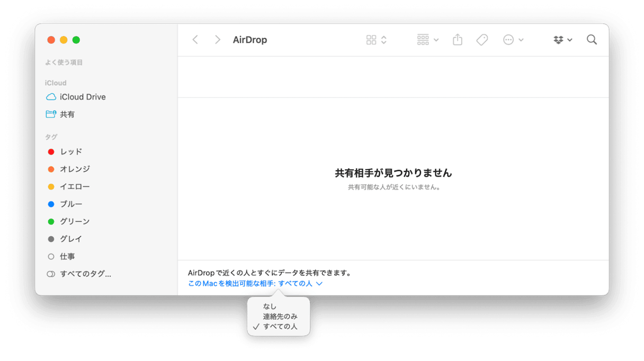
Task: Open the grouping options icon
Action: tap(423, 40)
